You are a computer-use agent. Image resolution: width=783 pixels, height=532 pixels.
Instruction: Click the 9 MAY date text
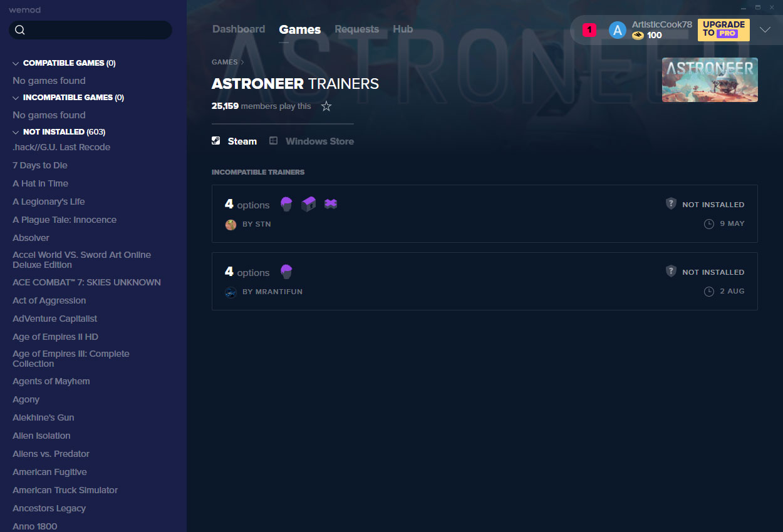tap(732, 223)
